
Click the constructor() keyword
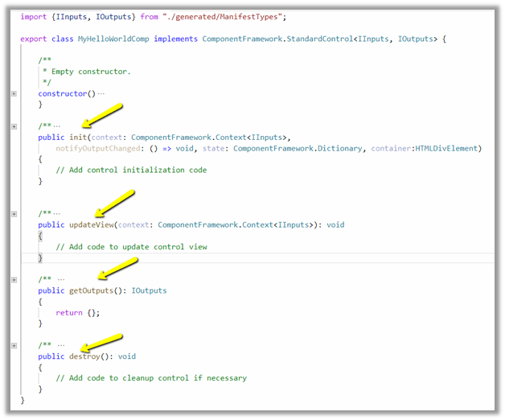67,94
